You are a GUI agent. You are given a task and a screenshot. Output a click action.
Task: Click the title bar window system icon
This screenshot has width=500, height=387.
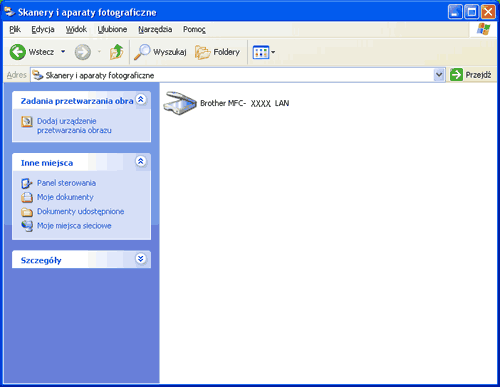(9, 12)
